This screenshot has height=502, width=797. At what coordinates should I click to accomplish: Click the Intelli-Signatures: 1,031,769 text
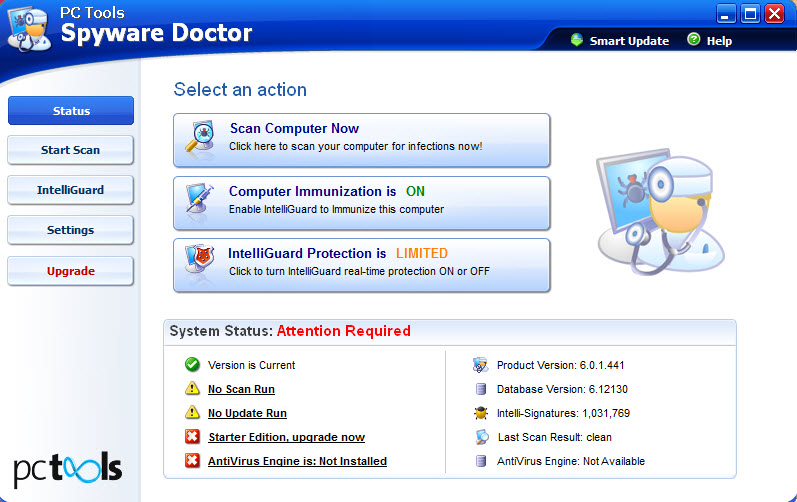coord(563,413)
